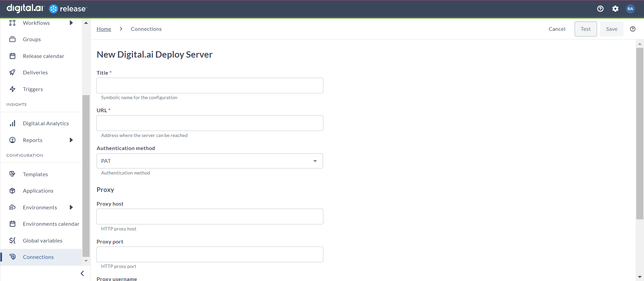Expand the Reports submenu arrow
This screenshot has width=644, height=281.
pyautogui.click(x=71, y=140)
